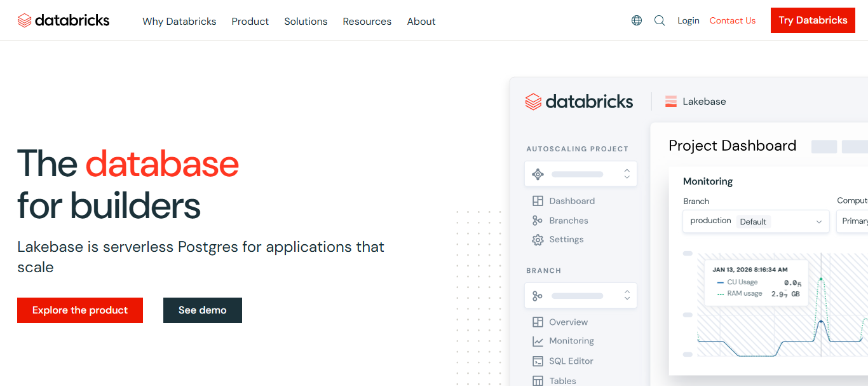Click the BRANCH section label

pyautogui.click(x=543, y=271)
